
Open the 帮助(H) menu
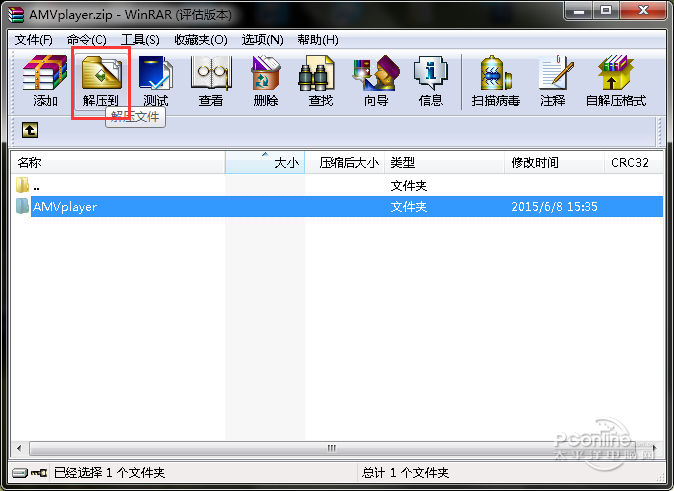pyautogui.click(x=318, y=40)
